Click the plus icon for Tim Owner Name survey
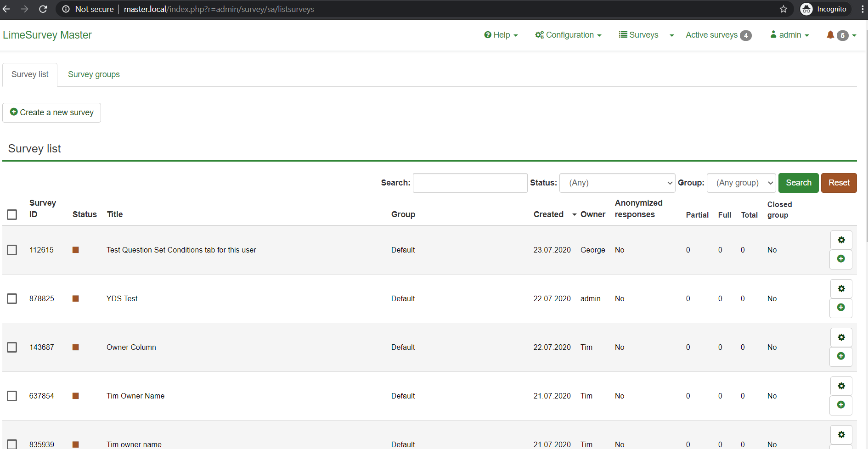Viewport: 868px width, 449px height. [841, 405]
